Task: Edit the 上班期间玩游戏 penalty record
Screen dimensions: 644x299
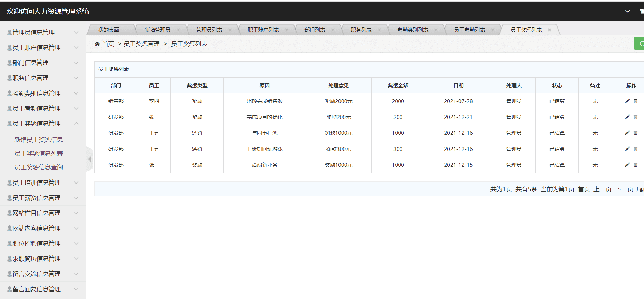Action: pyautogui.click(x=627, y=149)
